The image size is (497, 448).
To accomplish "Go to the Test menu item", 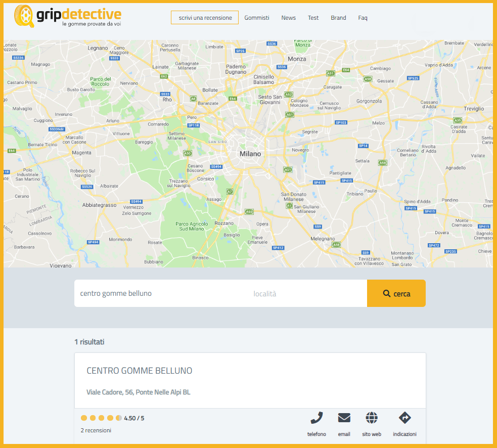I will tap(313, 18).
